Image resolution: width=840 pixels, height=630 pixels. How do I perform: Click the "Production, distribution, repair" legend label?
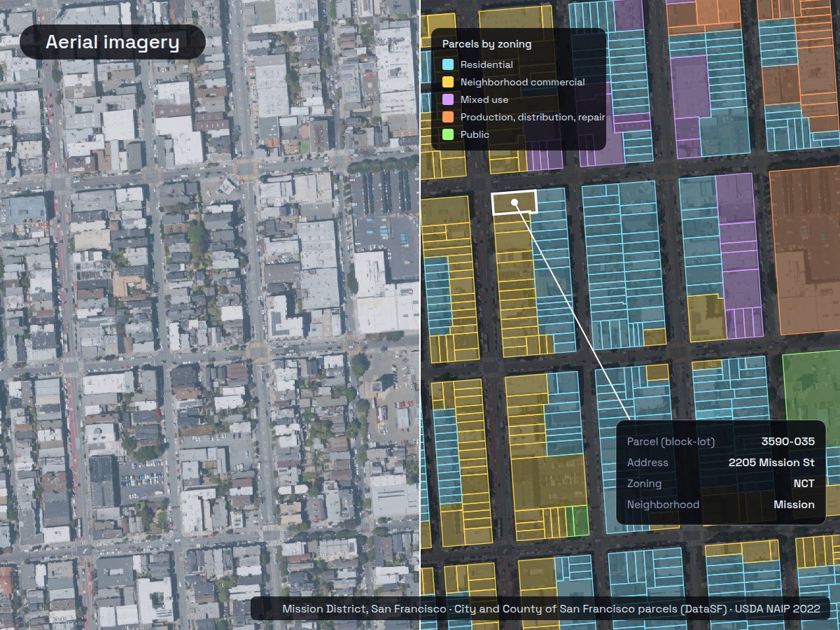point(533,117)
